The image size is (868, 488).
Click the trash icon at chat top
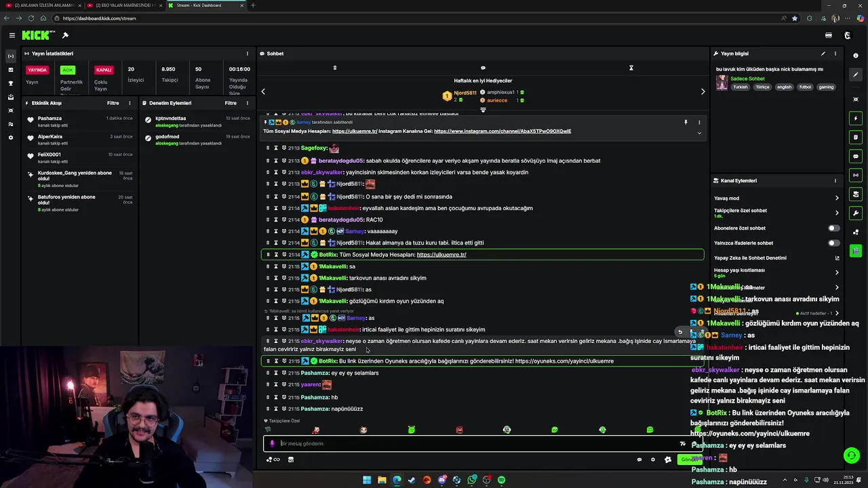(334, 68)
